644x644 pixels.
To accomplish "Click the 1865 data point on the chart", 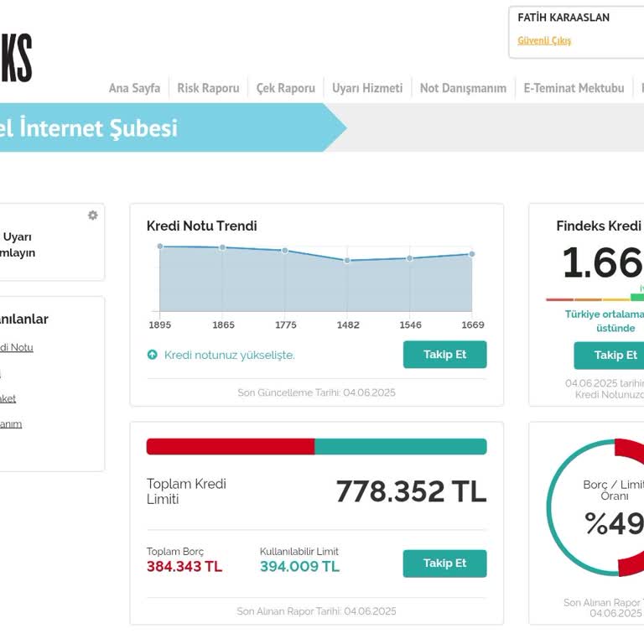I will [x=222, y=247].
